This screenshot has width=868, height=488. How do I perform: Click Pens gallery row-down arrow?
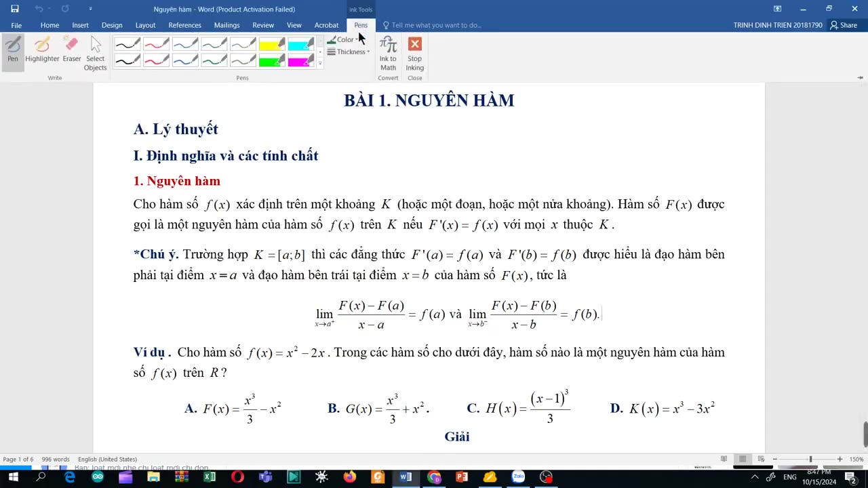[x=320, y=53]
